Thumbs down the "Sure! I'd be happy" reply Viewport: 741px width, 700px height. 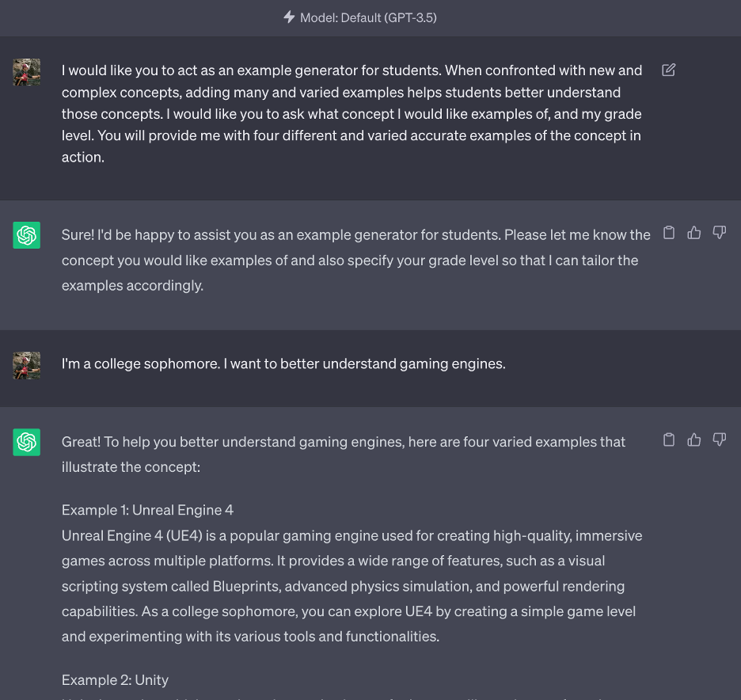tap(720, 233)
